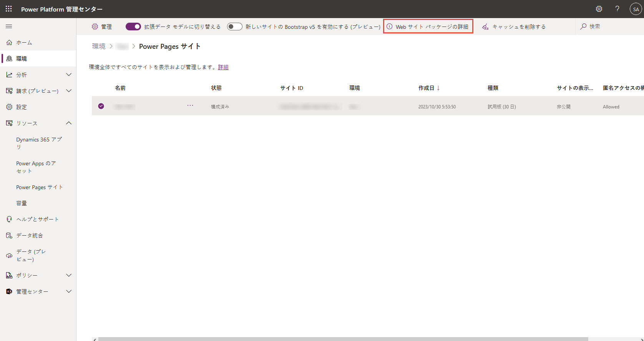
Task: Expand the 分析 section chevron
Action: click(69, 75)
